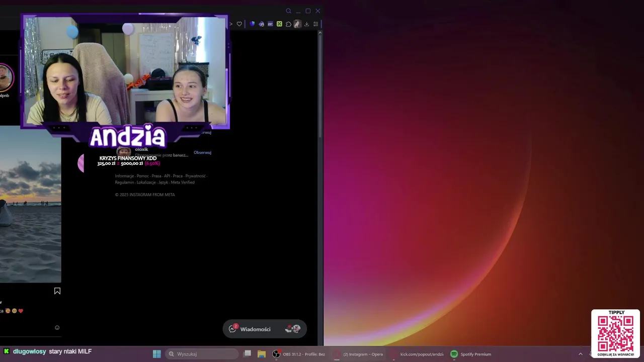Click the purple rectangular extension icon
The width and height of the screenshot is (644, 362).
(270, 24)
